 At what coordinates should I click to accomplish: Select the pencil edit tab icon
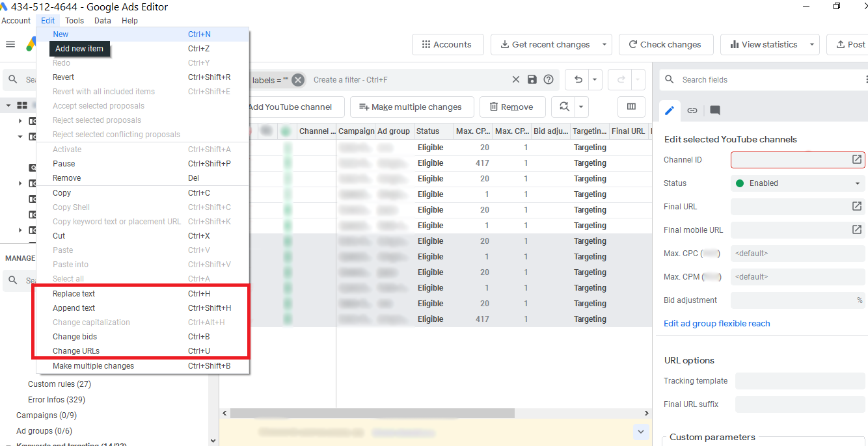click(x=670, y=110)
